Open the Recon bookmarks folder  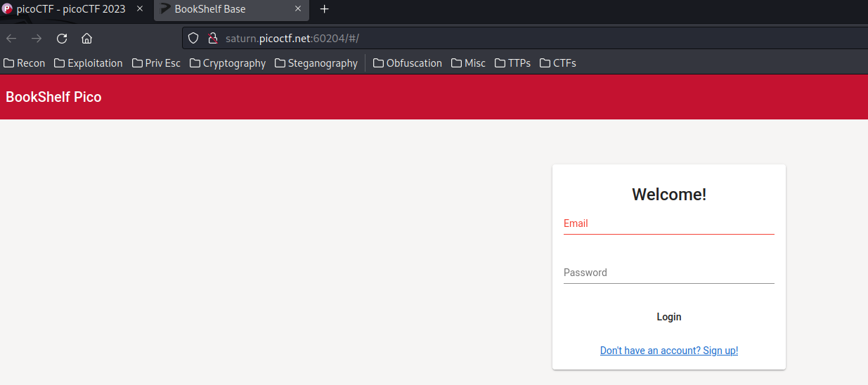pos(25,63)
